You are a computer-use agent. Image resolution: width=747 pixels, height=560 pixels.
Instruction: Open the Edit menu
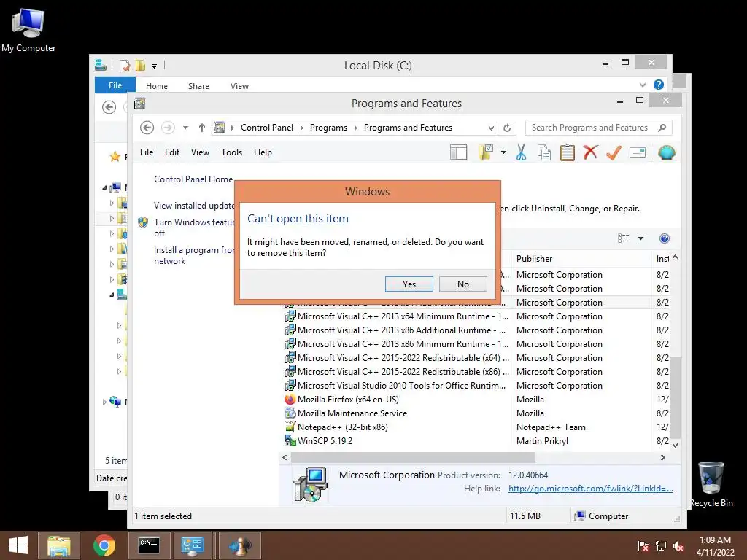click(x=172, y=152)
